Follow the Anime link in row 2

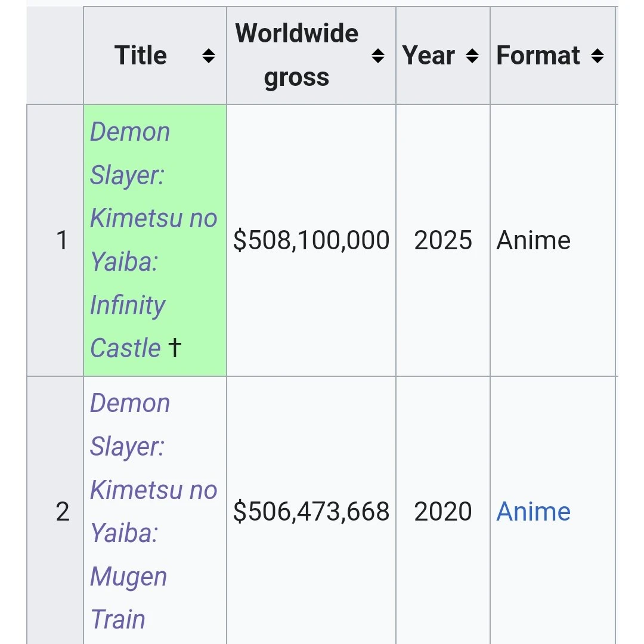coord(532,511)
